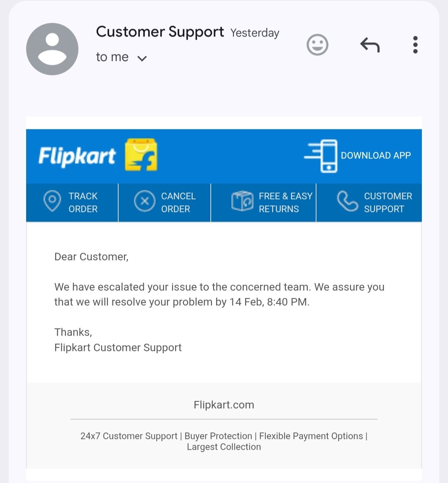Tap the Download App phone icon
Viewport: 448px width, 483px height.
point(321,156)
